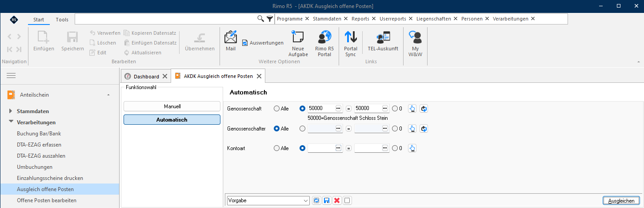
Task: Open TEL-Auskunft link
Action: tap(383, 41)
